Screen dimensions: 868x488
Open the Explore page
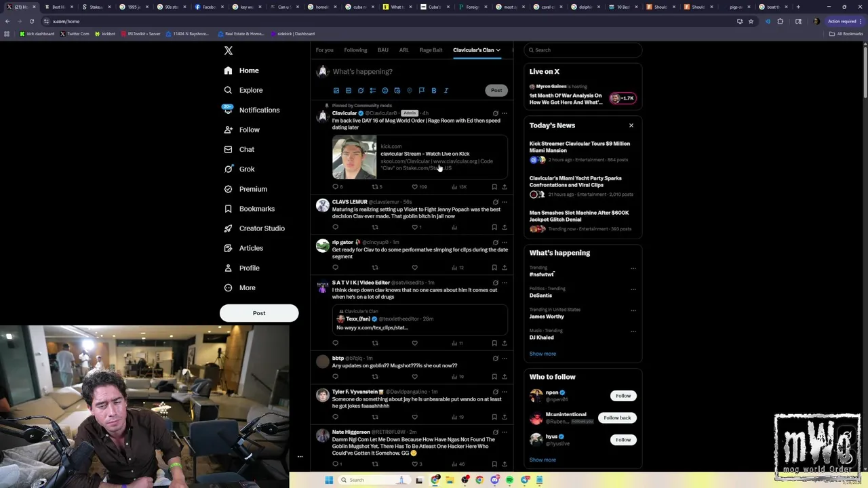click(x=243, y=90)
